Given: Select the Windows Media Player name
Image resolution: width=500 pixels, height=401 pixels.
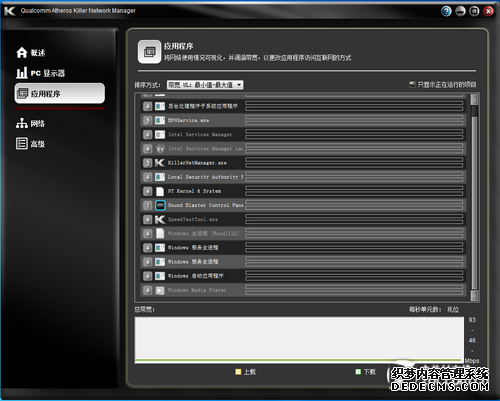Looking at the screenshot, I should (197, 290).
